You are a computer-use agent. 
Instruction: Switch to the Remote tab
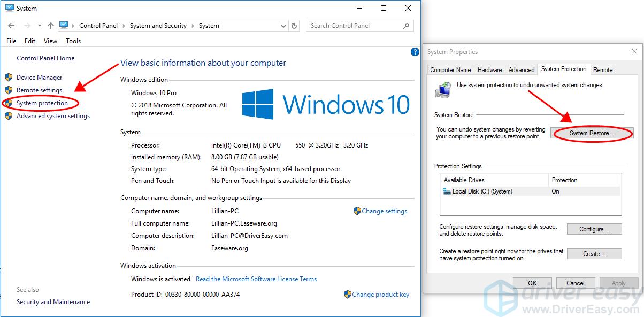pos(603,69)
